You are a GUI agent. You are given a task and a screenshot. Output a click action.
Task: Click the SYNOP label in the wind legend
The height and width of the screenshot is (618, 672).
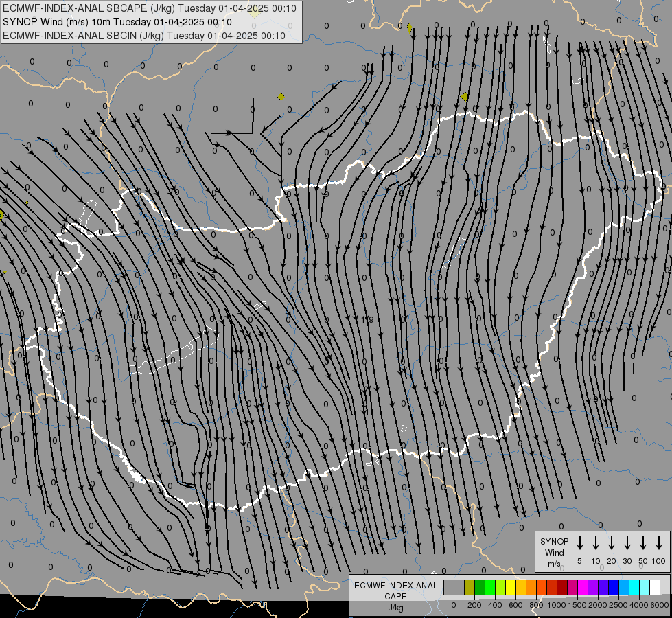click(x=554, y=541)
